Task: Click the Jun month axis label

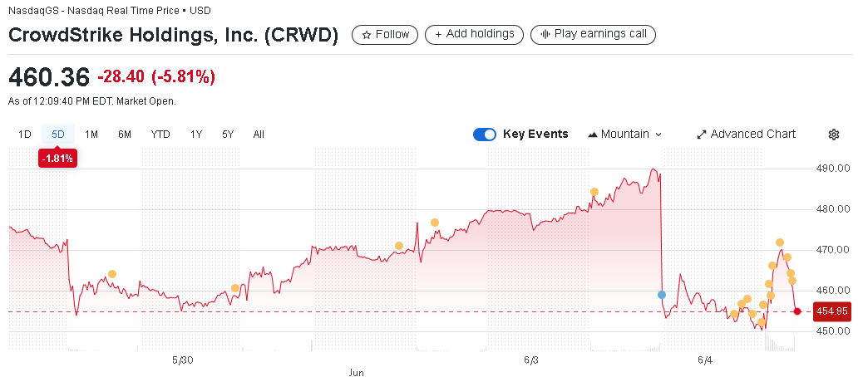Action: pyautogui.click(x=357, y=373)
